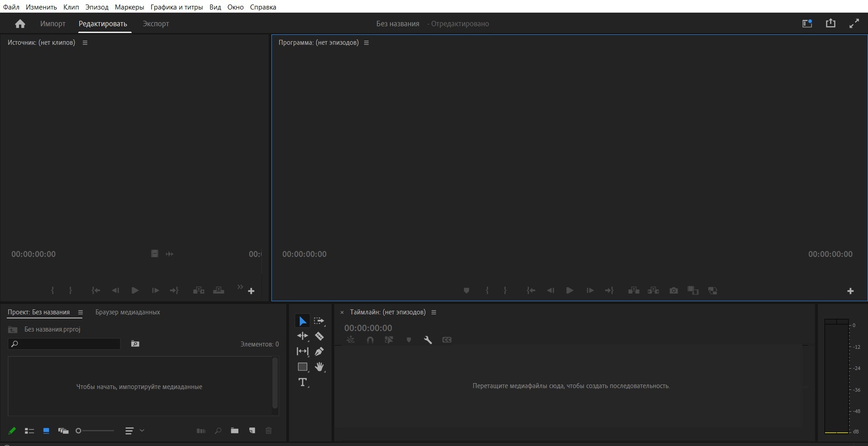
Task: Switch Project panel to List view
Action: coord(29,431)
